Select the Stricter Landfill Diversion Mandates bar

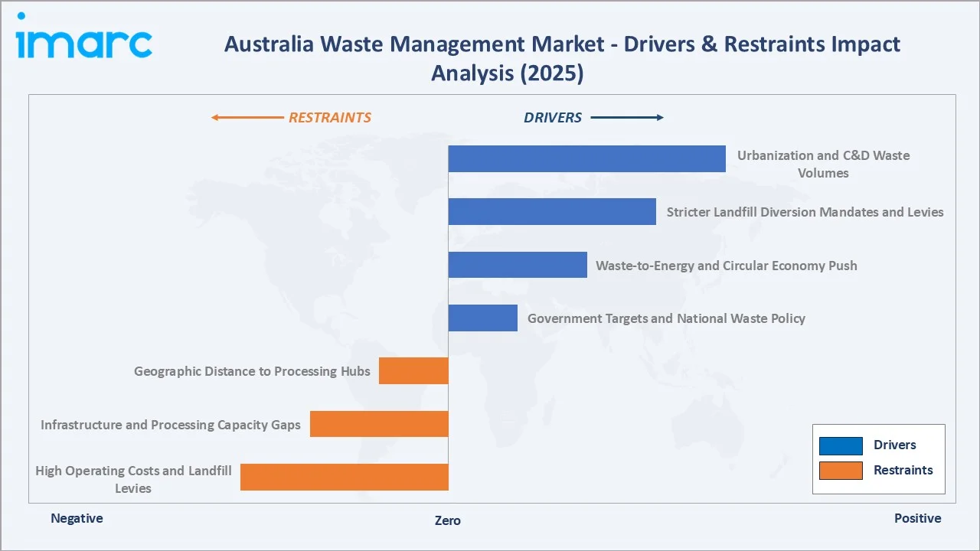[x=552, y=212]
